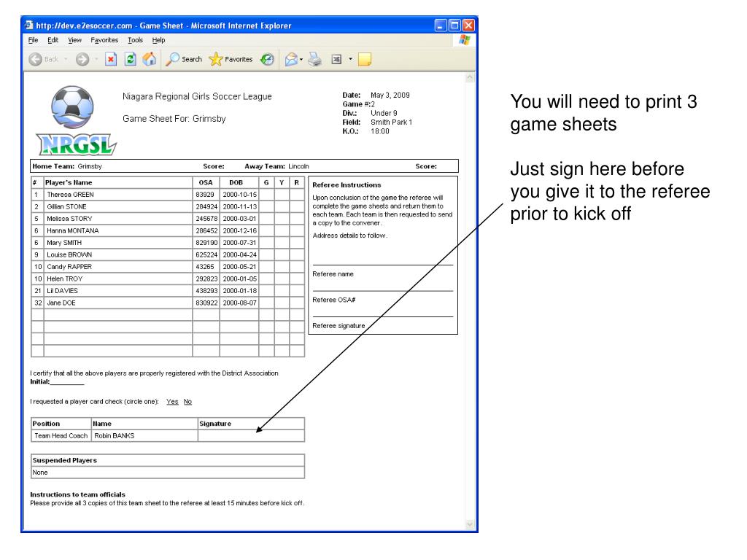Click player name Mary SMITH
Screen dimensions: 747x560
(64, 242)
